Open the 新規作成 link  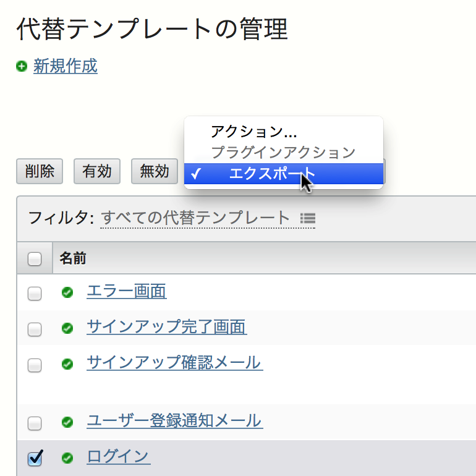(65, 66)
